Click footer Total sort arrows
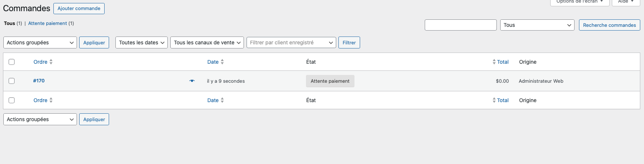Viewport: 644px width, 164px height. (494, 100)
